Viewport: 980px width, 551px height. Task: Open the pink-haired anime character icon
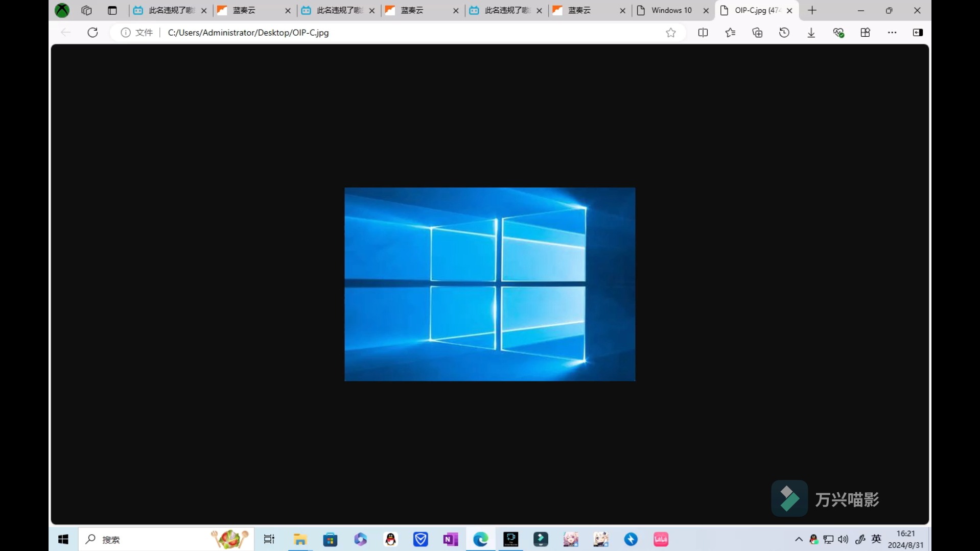click(571, 539)
